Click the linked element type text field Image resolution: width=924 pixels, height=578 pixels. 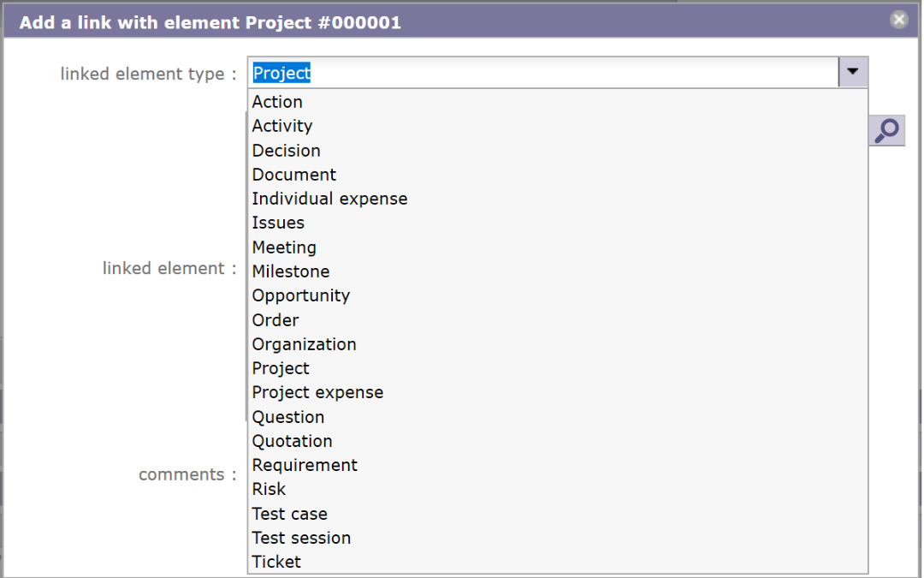pos(542,74)
